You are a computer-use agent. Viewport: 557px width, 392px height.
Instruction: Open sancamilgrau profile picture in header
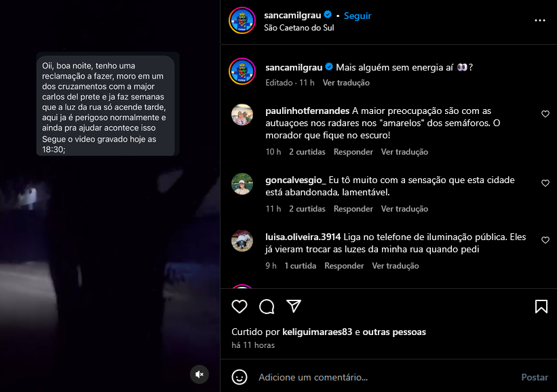(x=242, y=20)
